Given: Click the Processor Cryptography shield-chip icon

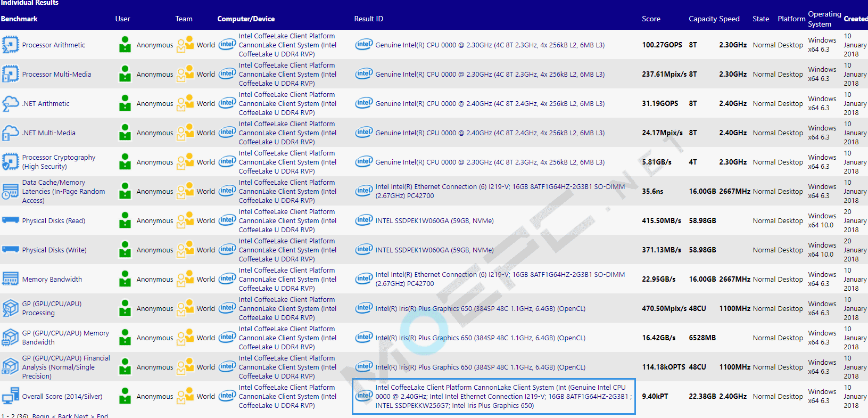Looking at the screenshot, I should (10, 162).
